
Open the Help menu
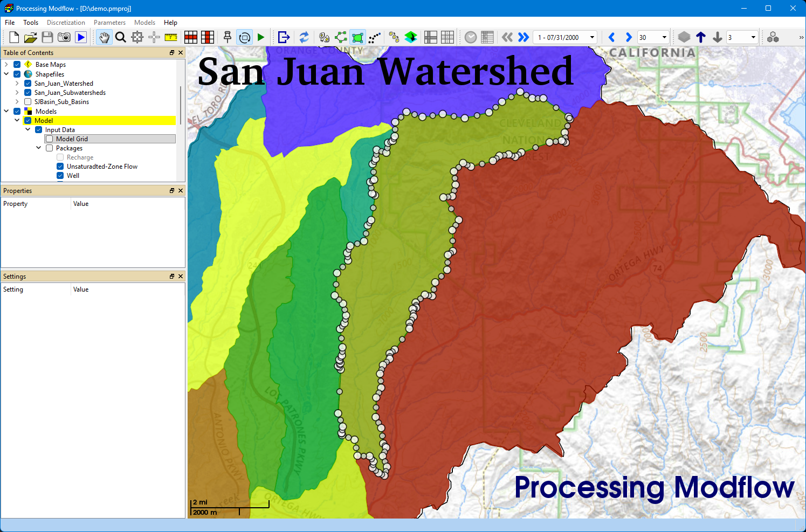coord(170,23)
